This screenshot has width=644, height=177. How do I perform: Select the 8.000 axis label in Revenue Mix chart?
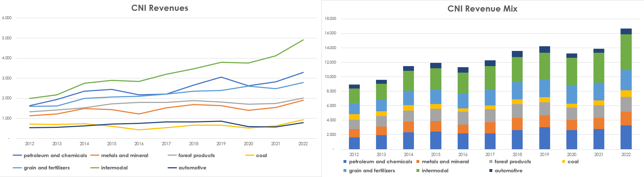pyautogui.click(x=331, y=91)
